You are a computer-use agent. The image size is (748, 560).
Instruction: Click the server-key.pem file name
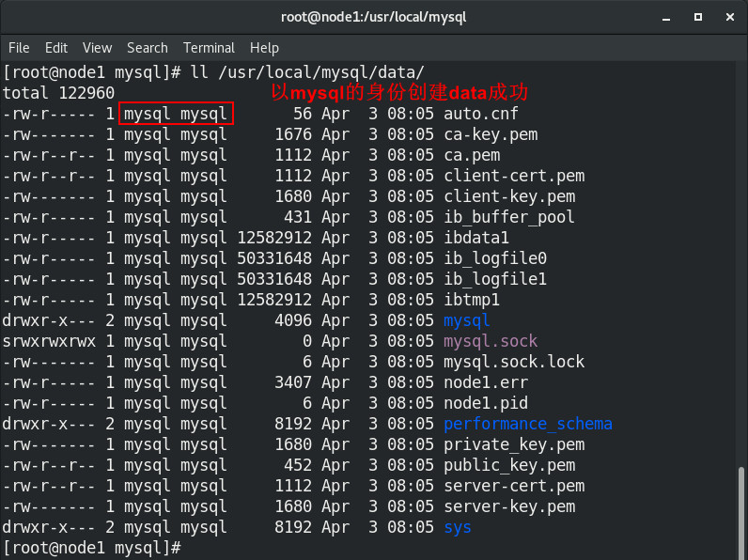509,506
